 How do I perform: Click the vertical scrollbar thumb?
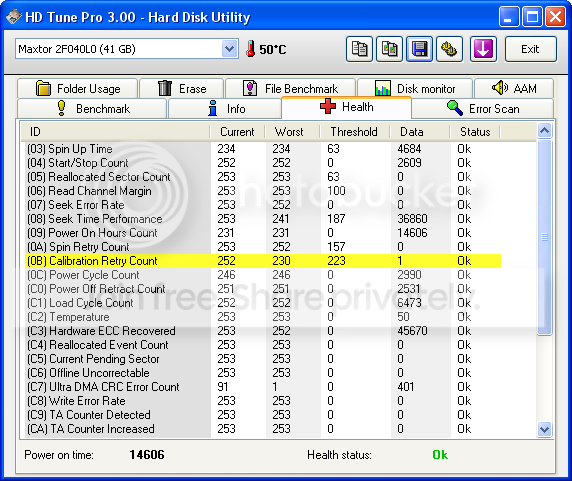pos(544,237)
